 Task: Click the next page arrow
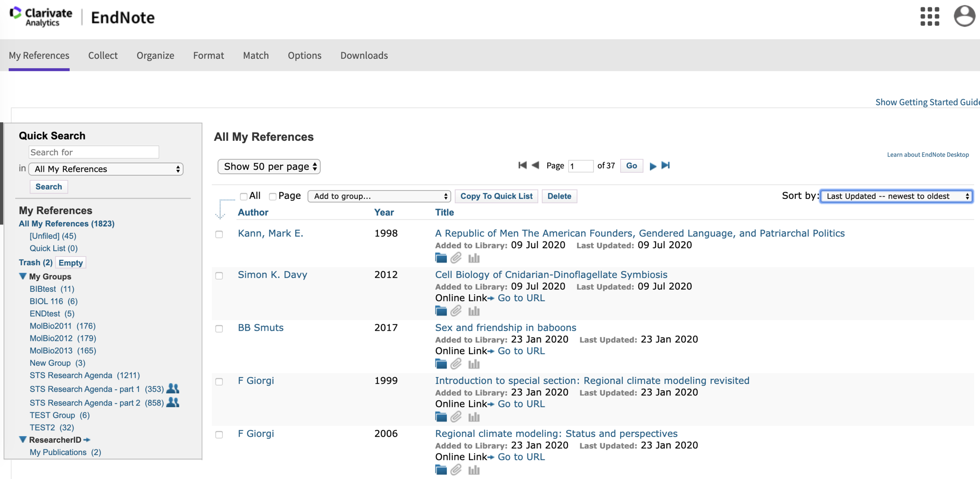point(653,166)
